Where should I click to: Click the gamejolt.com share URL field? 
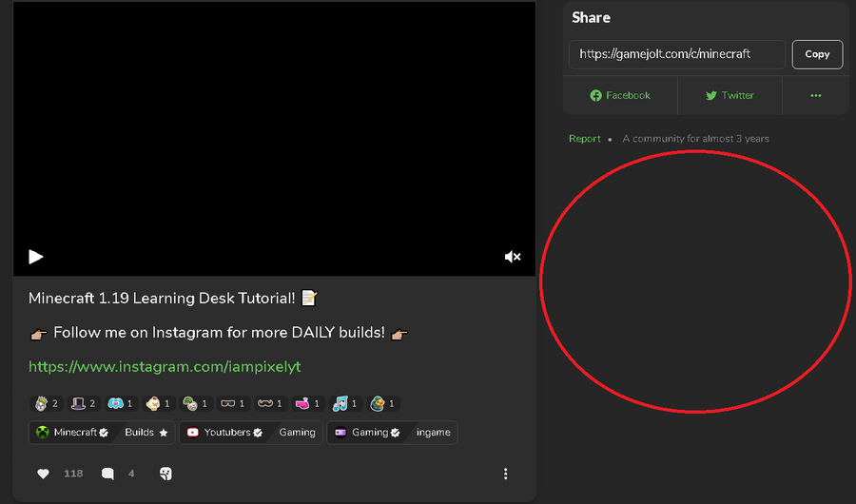pos(677,54)
